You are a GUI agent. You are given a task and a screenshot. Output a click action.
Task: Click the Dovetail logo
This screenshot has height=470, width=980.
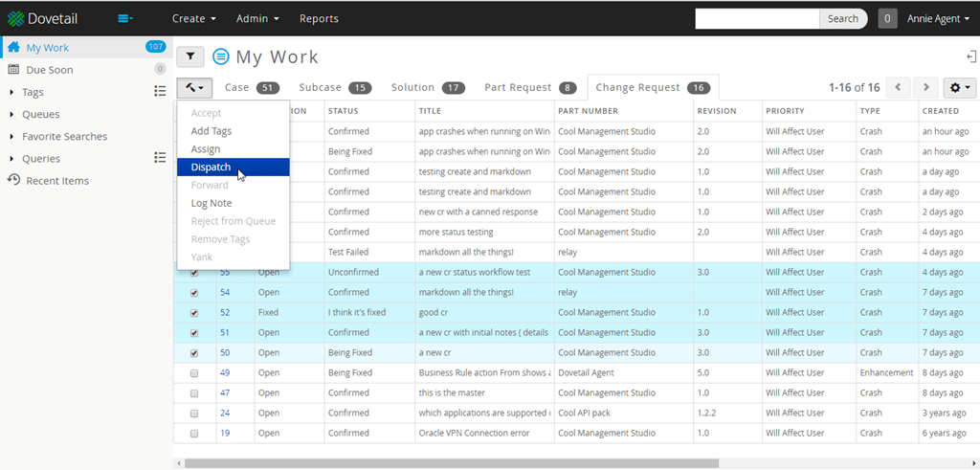click(42, 19)
